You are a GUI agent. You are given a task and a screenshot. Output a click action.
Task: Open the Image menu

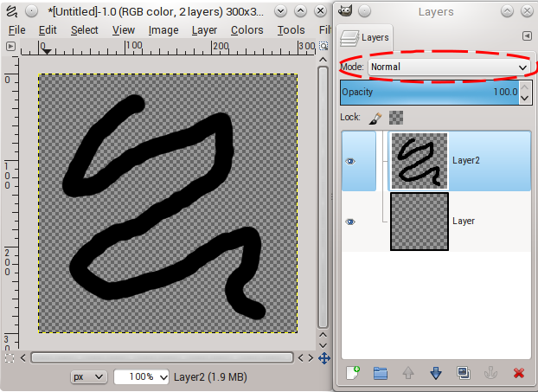(163, 30)
